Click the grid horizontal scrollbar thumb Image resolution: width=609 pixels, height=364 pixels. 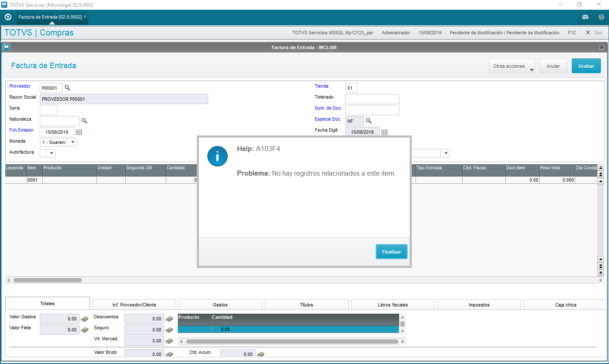[x=47, y=280]
